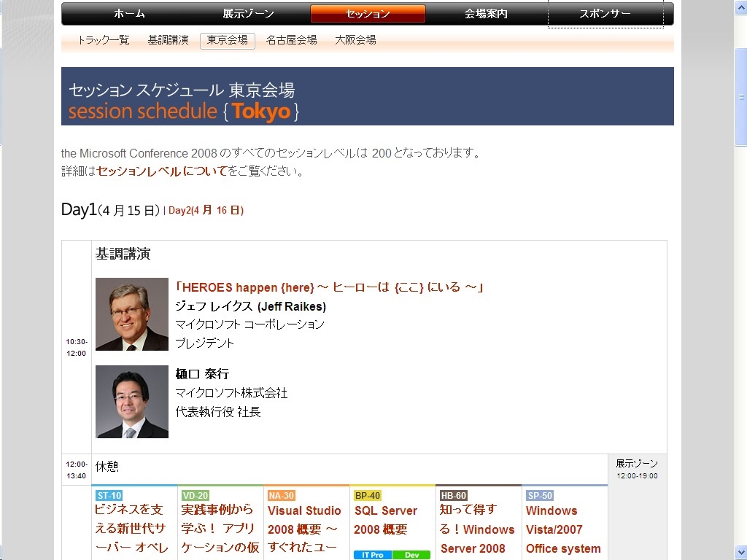747x560 pixels.
Task: Click Jeff Raikes portrait photo
Action: (132, 314)
